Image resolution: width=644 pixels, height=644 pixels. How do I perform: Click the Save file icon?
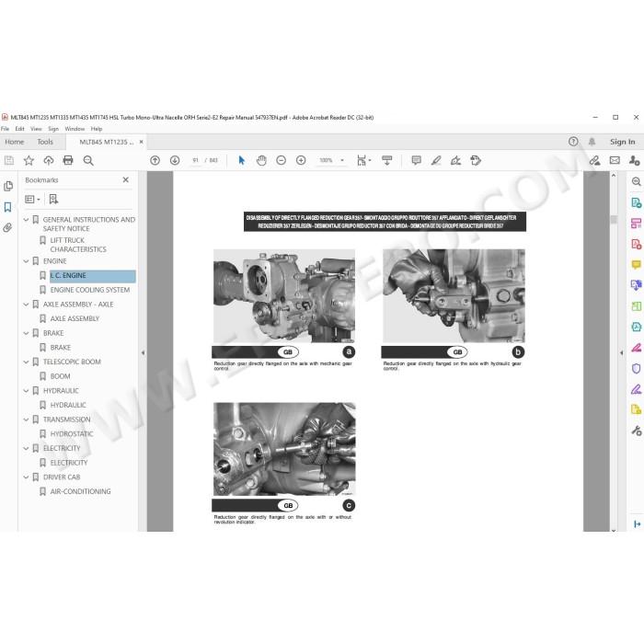9,161
